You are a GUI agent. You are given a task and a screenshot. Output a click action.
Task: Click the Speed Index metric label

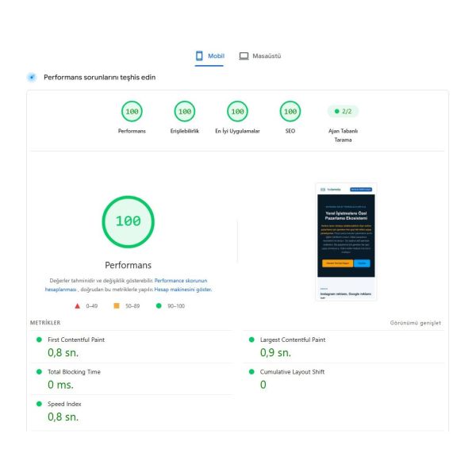pos(64,404)
